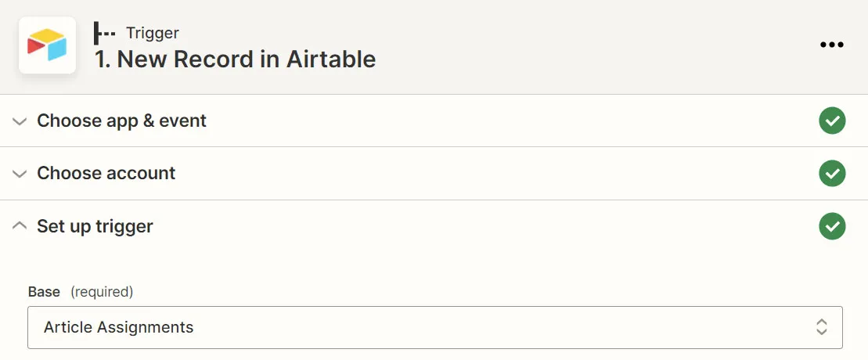Click blank space in the Choose account row

[x=485, y=173]
